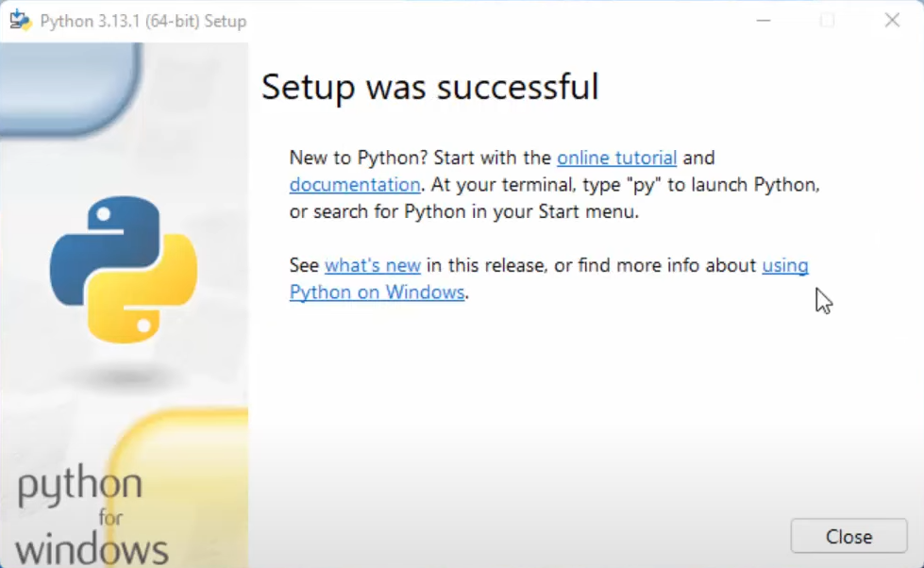Select the "Setup was successful" heading
This screenshot has width=924, height=568.
coord(430,87)
